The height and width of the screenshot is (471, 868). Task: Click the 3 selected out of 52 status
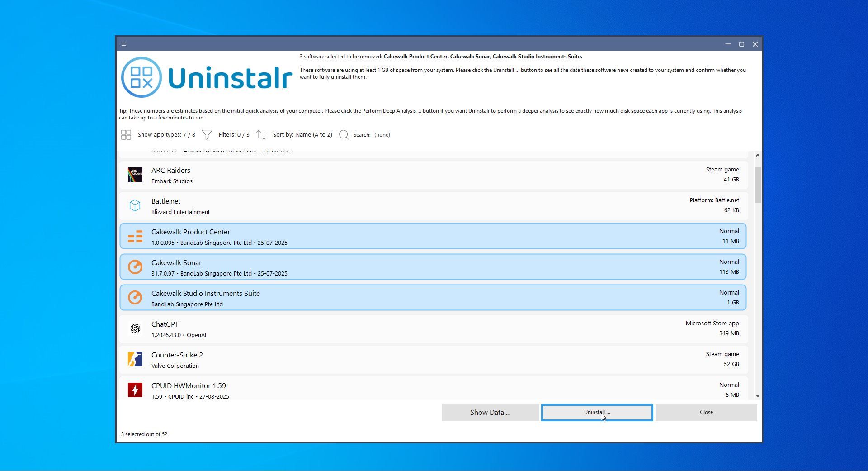(x=144, y=434)
